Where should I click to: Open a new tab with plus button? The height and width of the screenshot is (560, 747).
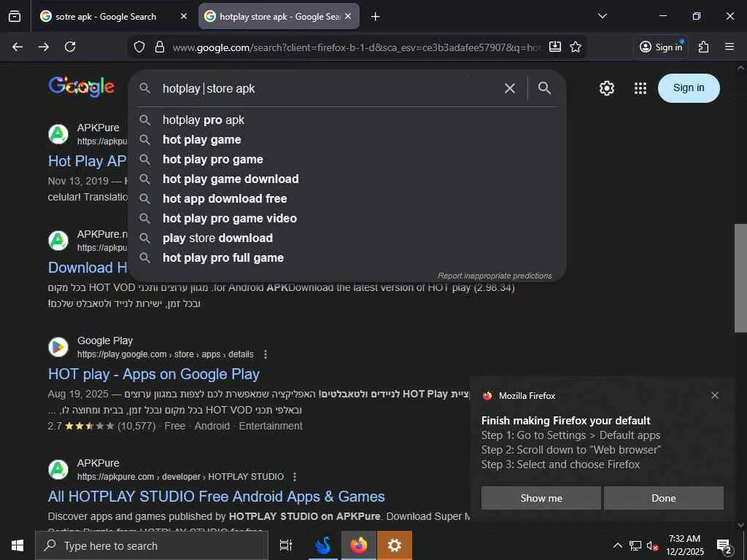[376, 17]
